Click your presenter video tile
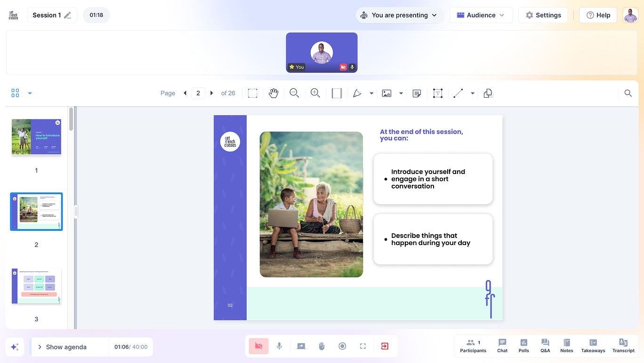This screenshot has height=363, width=644. coord(322,53)
